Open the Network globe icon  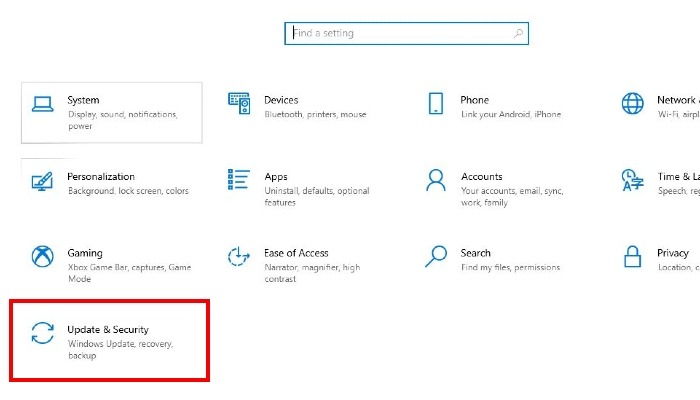pyautogui.click(x=633, y=104)
